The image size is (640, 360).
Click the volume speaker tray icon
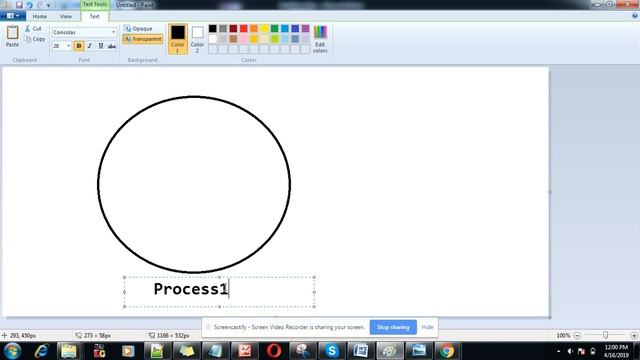tap(570, 351)
